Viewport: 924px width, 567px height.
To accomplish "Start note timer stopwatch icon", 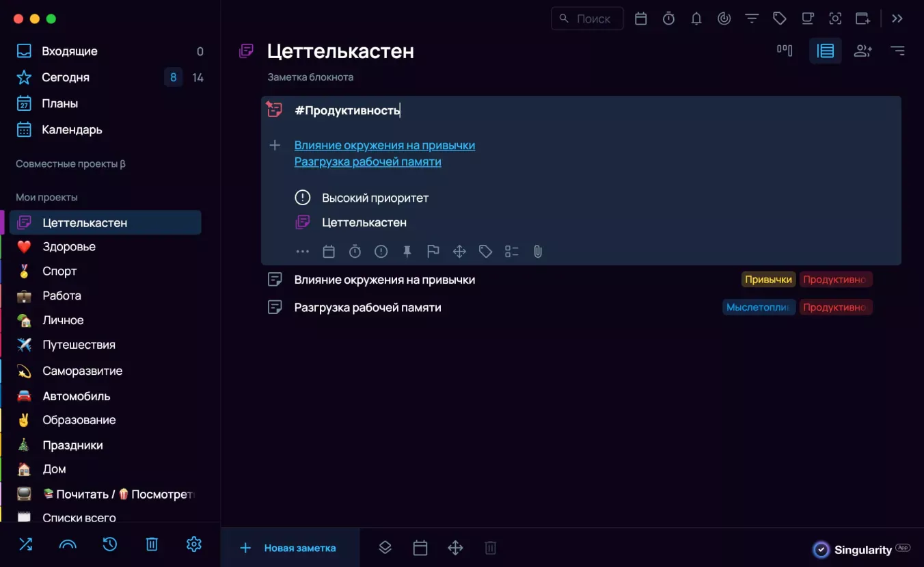I will [355, 252].
